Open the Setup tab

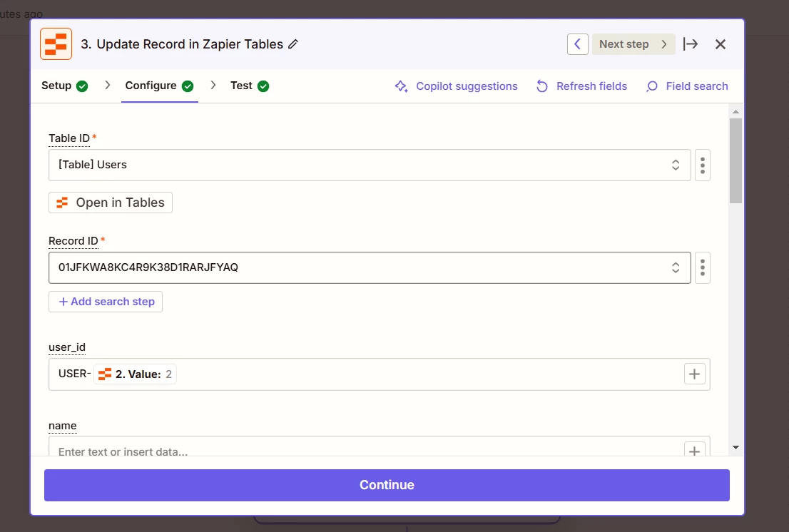pos(64,86)
